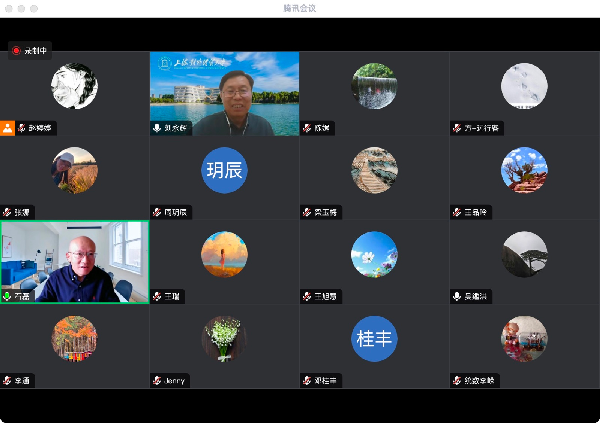Click the white flower bouquet avatar
The image size is (600, 423).
point(224,338)
